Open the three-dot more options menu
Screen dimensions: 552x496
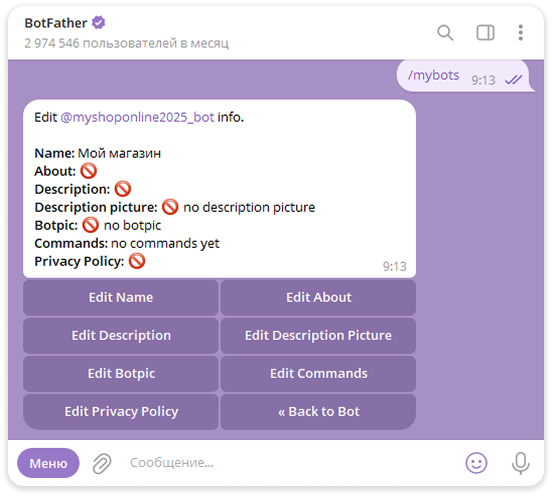point(521,33)
